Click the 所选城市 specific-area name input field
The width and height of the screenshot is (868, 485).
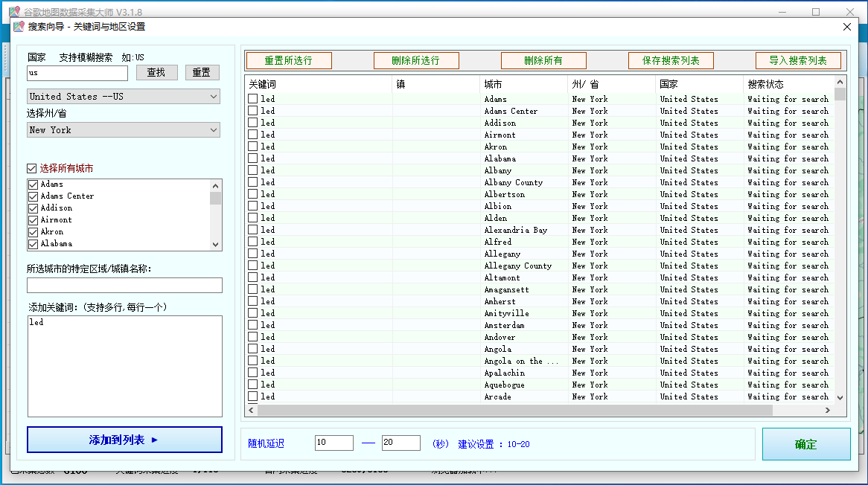click(x=124, y=286)
